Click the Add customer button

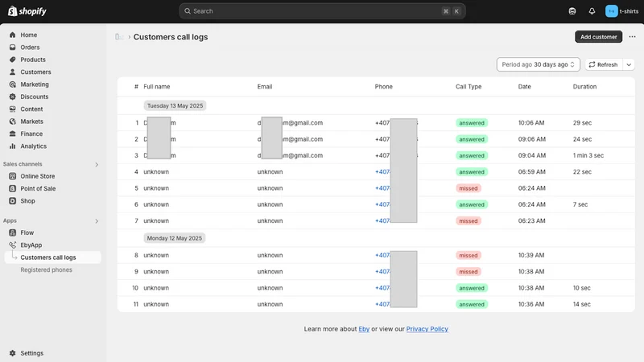[598, 36]
